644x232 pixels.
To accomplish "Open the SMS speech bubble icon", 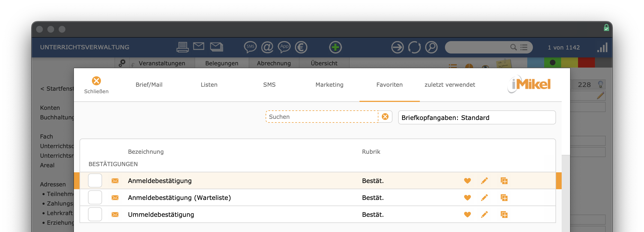I will coord(250,47).
